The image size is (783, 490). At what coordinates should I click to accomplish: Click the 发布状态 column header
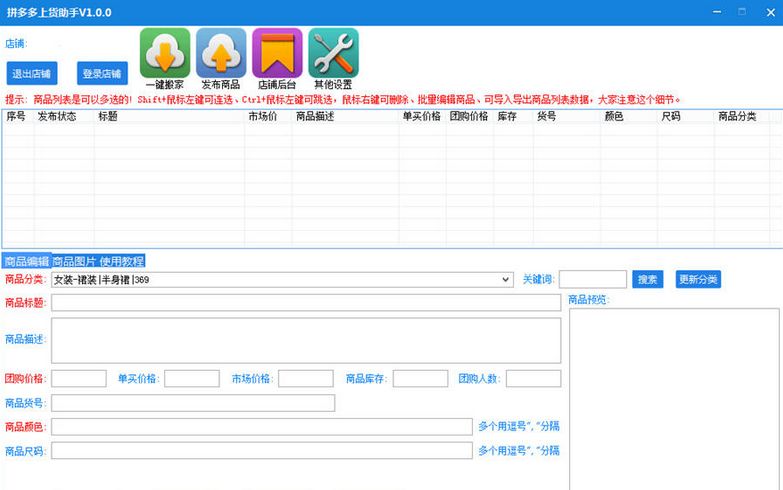[x=57, y=117]
